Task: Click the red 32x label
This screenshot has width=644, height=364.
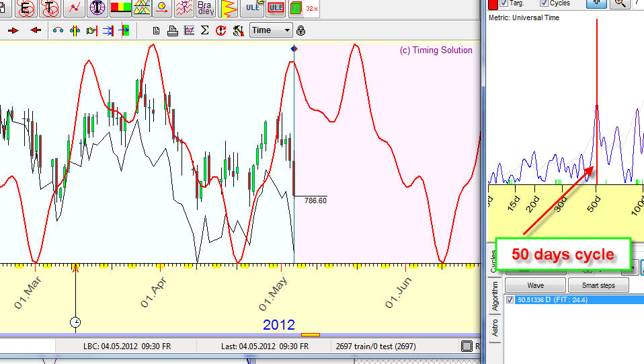Action: (312, 8)
